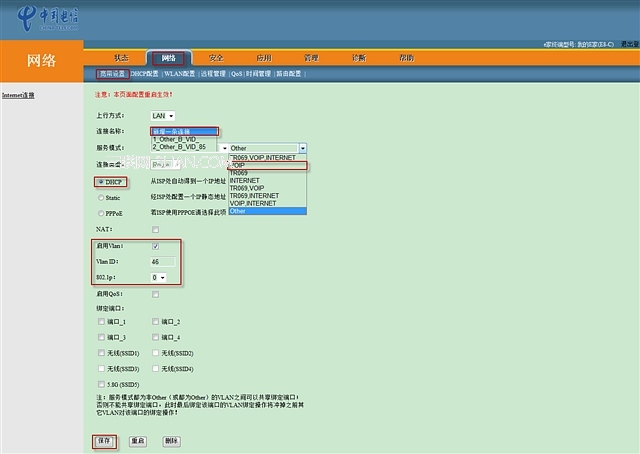
Task: Select the DHCP配置 submenu
Action: point(144,74)
